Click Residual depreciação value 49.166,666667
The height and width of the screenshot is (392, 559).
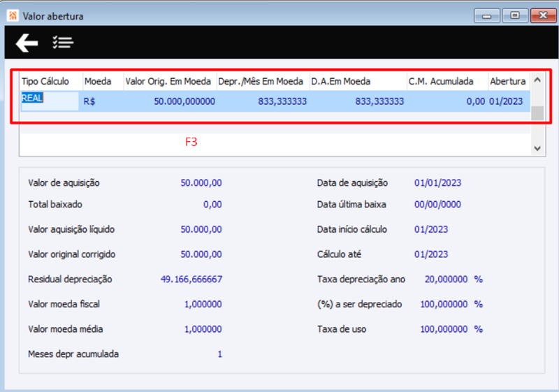coord(191,279)
